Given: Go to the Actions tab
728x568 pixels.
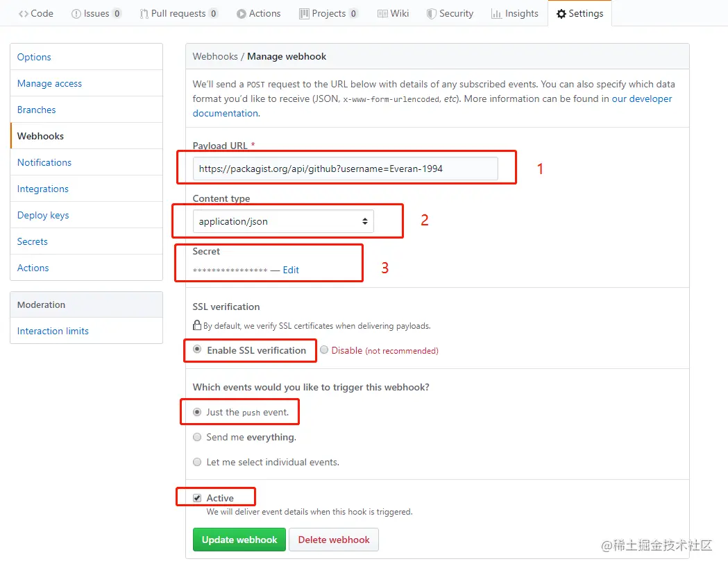Looking at the screenshot, I should (x=259, y=13).
